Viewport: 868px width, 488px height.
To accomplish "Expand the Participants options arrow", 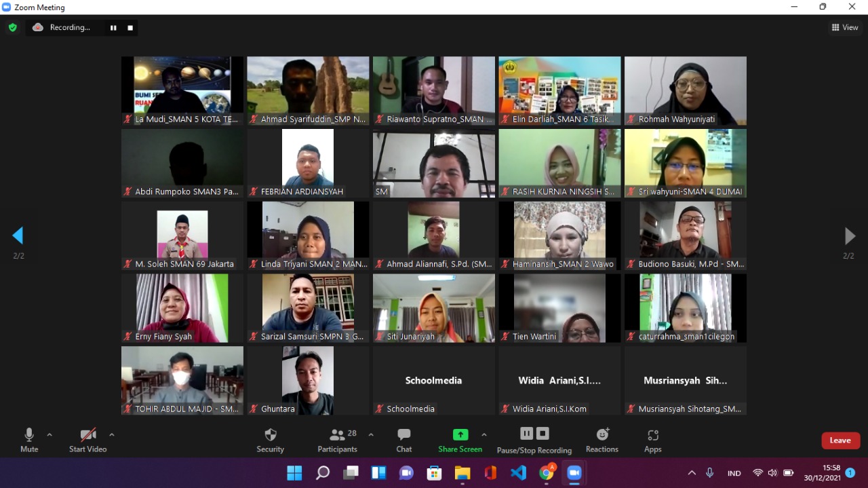I will point(371,434).
